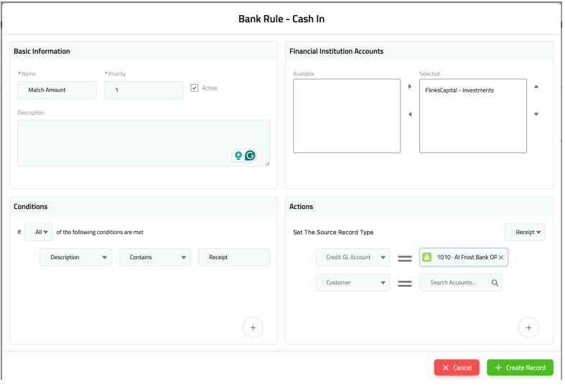Add a new action with plus icon
This screenshot has height=392, width=565.
(528, 327)
